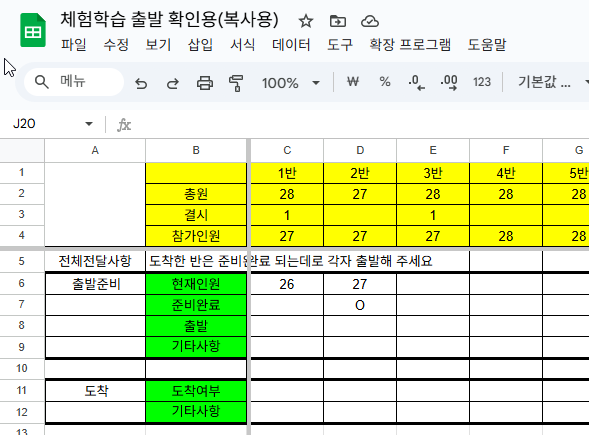Select the green 현재인원 cell
This screenshot has height=435, width=589.
coord(196,284)
